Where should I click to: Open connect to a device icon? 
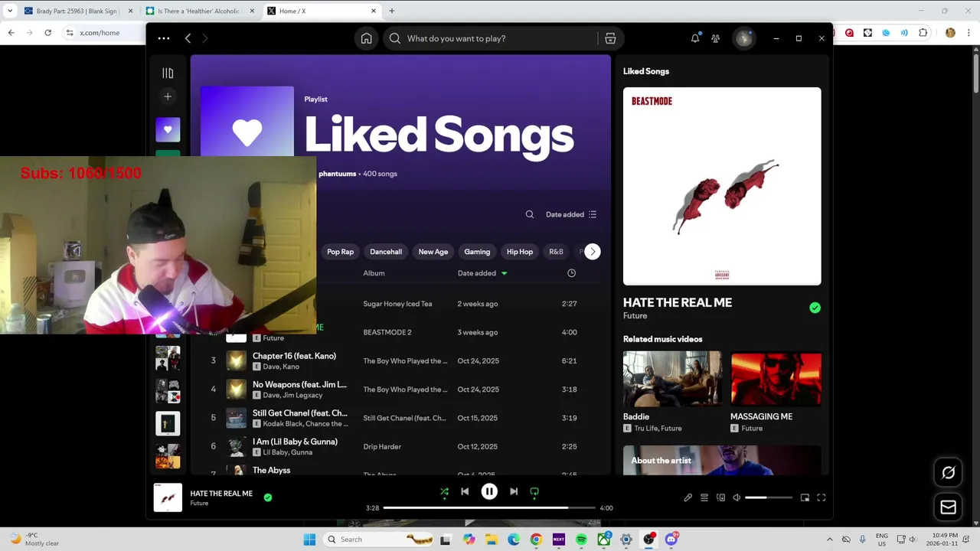coord(720,497)
